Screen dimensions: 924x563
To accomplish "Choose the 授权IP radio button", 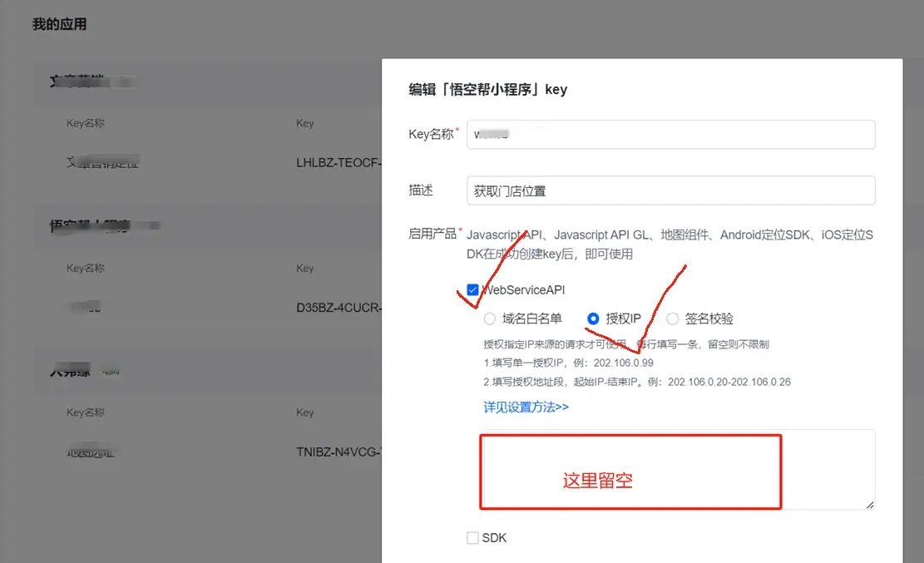I will (593, 319).
